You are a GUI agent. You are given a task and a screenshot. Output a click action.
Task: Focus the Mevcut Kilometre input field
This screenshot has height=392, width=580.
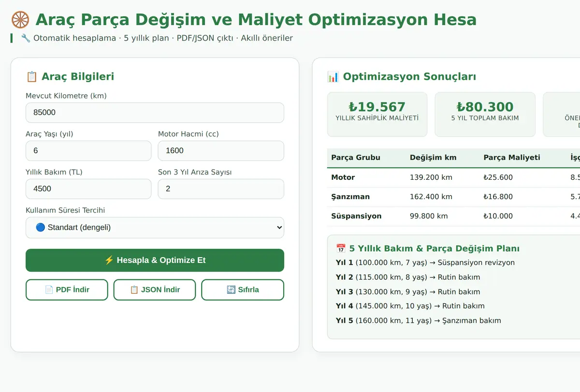click(x=155, y=113)
